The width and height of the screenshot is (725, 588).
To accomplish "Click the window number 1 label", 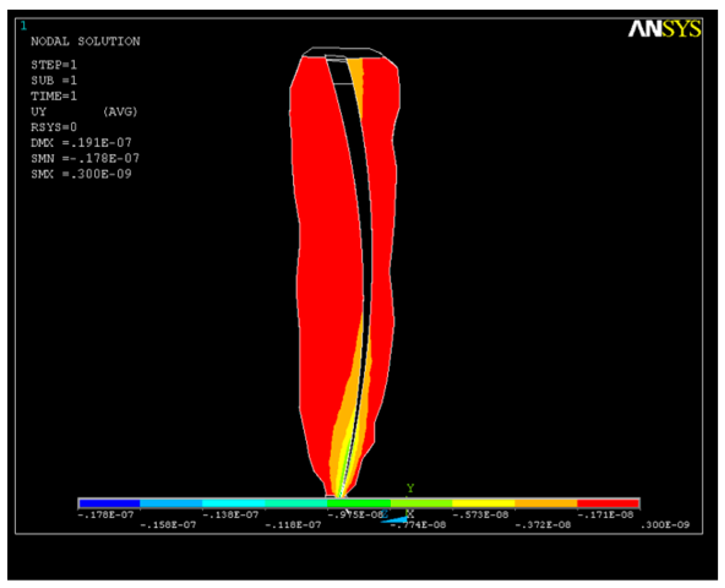I will 23,26.
